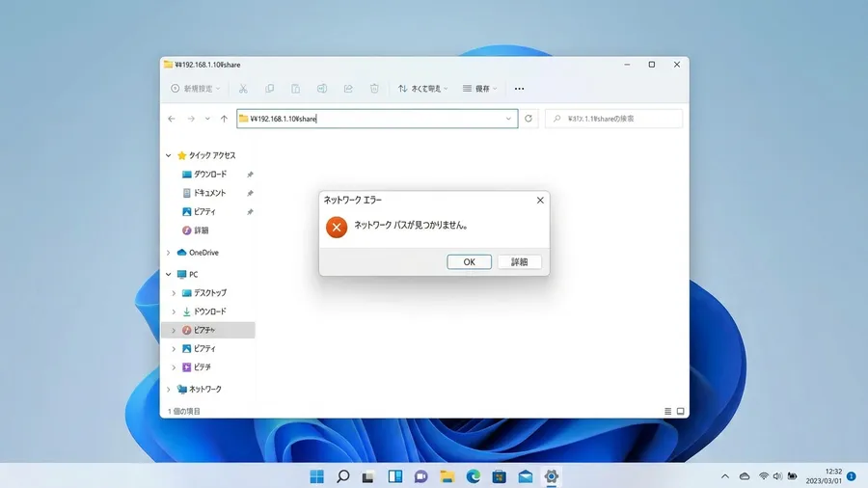The height and width of the screenshot is (488, 868).
Task: Expand the ネットワーク tree node chevron
Action: pos(168,389)
